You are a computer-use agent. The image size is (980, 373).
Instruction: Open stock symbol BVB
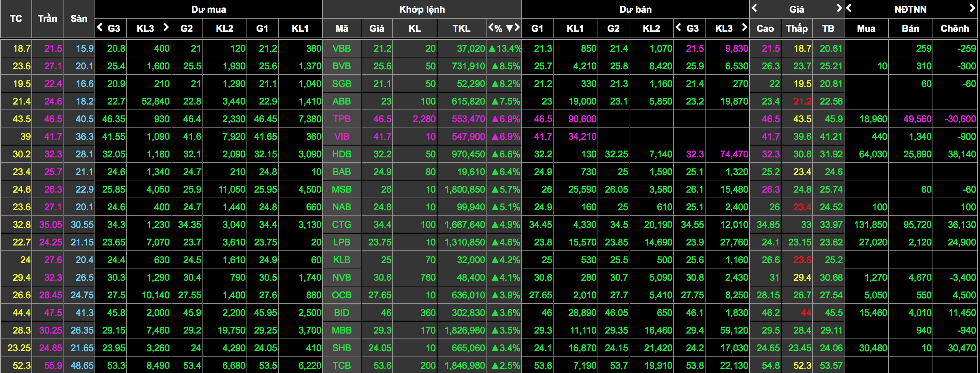tap(341, 66)
